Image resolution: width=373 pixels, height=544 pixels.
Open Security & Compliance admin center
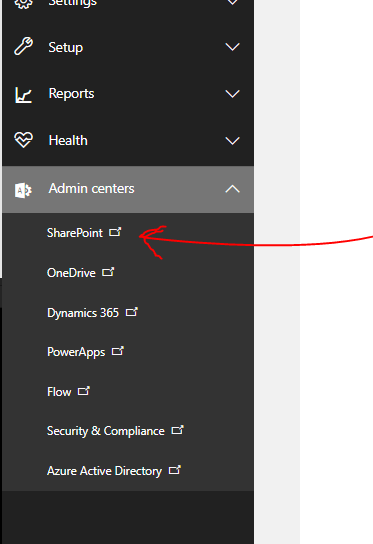pyautogui.click(x=106, y=431)
